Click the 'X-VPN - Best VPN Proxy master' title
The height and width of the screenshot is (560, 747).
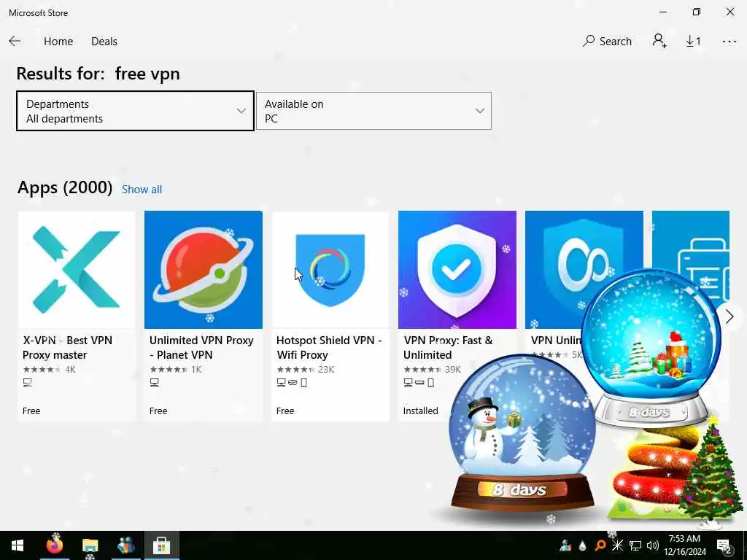tap(68, 348)
